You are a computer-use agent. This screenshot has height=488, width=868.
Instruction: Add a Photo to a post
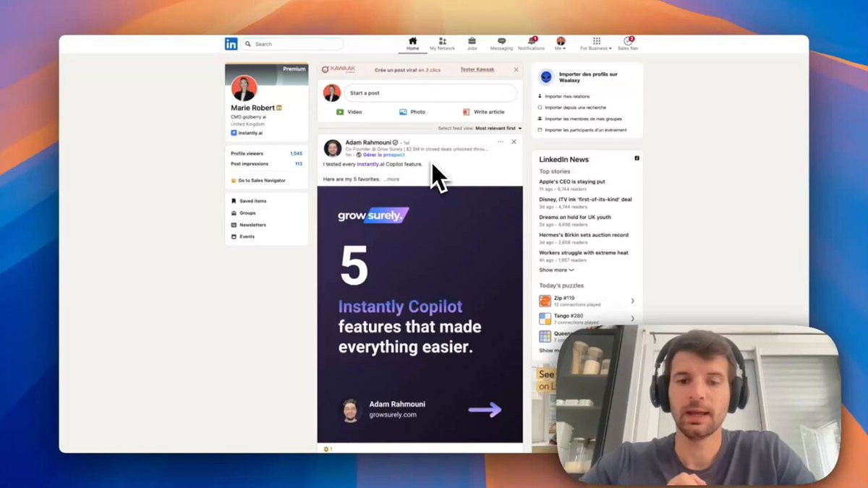point(412,112)
